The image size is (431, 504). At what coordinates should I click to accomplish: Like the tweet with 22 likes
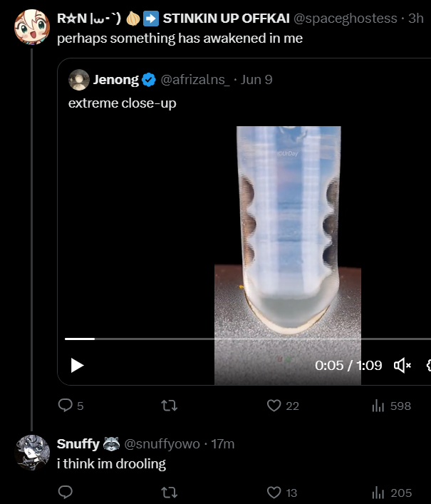click(274, 406)
